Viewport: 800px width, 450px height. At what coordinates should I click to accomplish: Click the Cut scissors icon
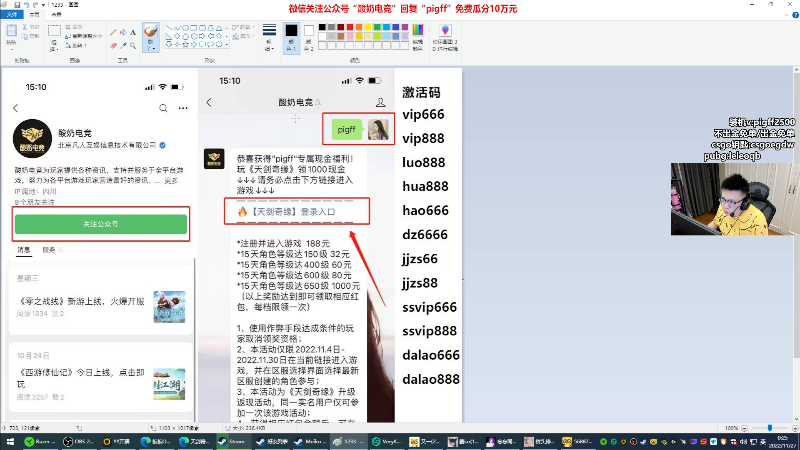click(24, 27)
